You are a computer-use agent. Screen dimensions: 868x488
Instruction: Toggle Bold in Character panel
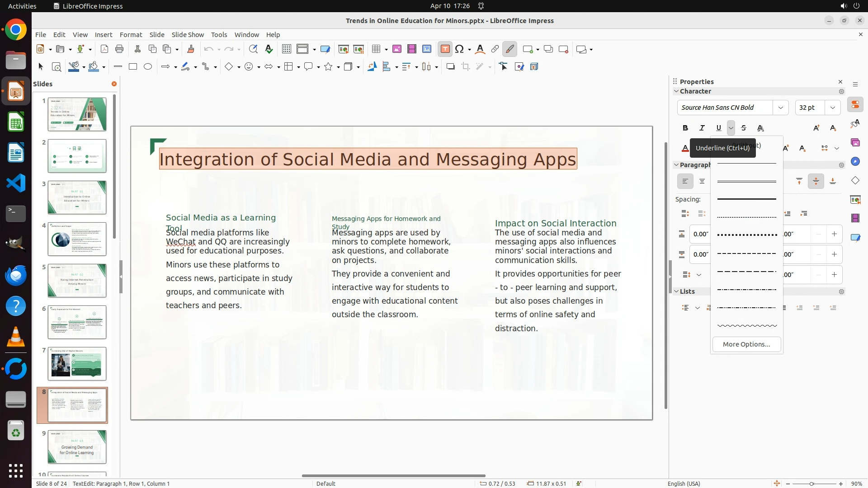pos(685,128)
